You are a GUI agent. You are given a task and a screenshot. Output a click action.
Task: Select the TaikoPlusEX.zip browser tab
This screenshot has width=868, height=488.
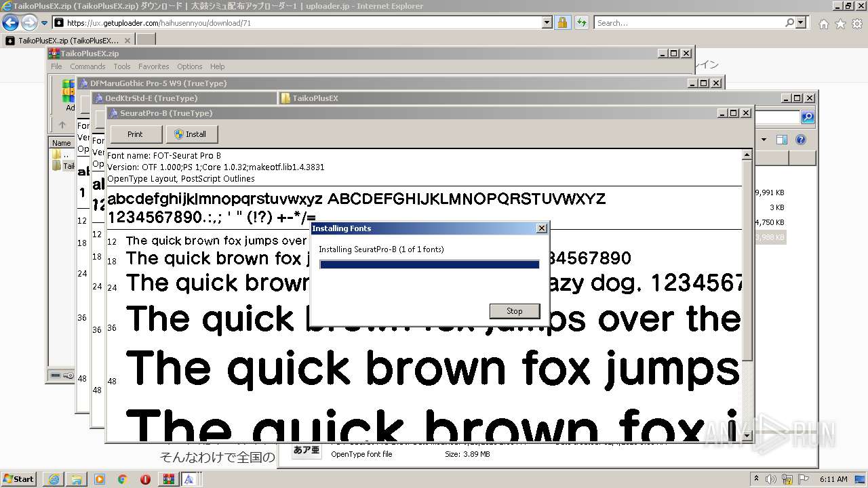click(x=68, y=41)
